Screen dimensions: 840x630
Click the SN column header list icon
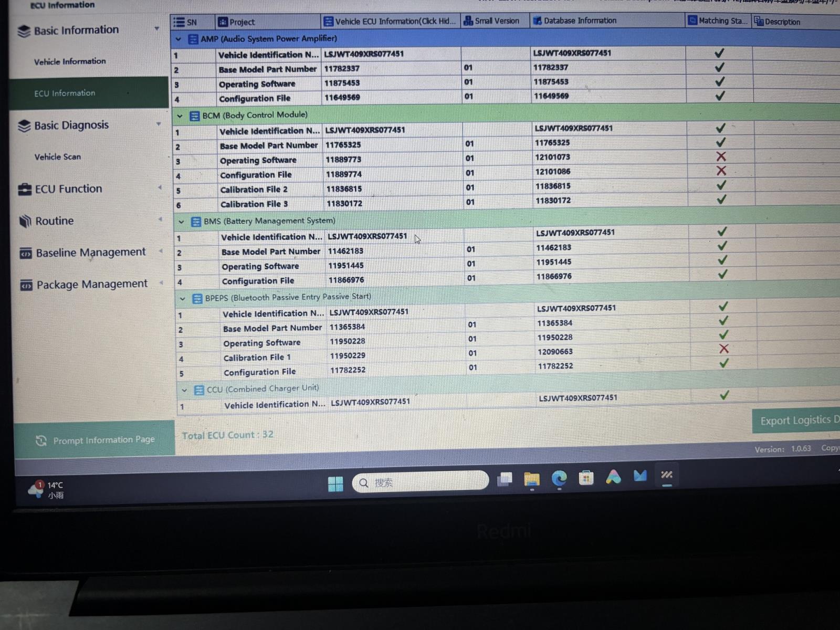click(178, 21)
